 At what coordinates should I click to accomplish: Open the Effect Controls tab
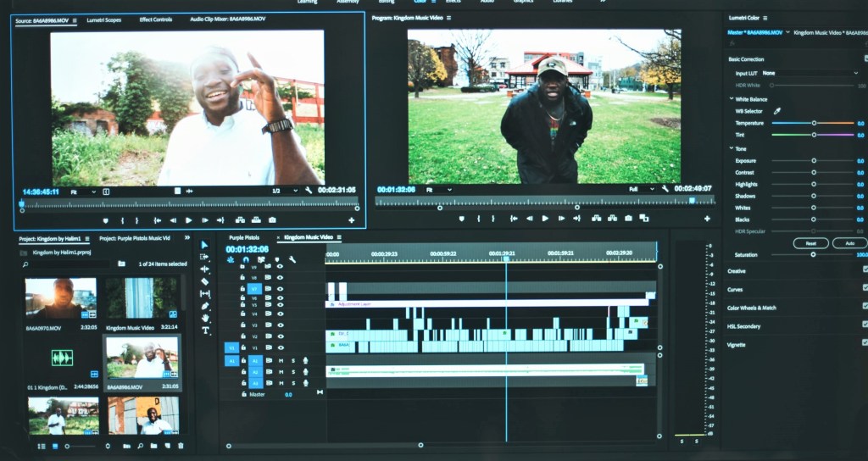click(155, 19)
